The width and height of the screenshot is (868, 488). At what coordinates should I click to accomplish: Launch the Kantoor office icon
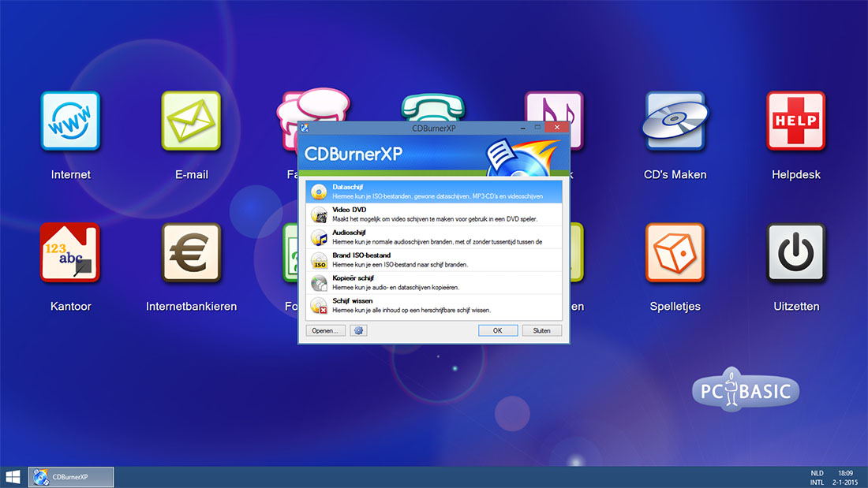pos(70,252)
